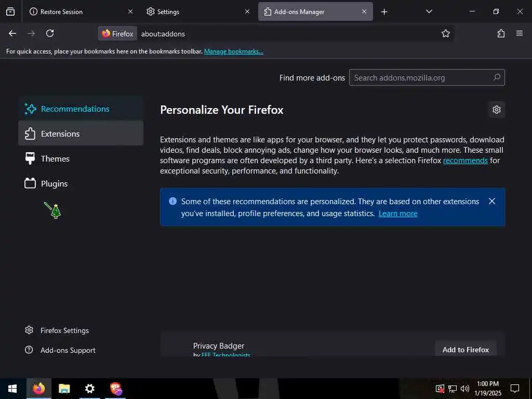This screenshot has width=532, height=399.
Task: Close the Add-ons Manager tab
Action: (x=364, y=11)
